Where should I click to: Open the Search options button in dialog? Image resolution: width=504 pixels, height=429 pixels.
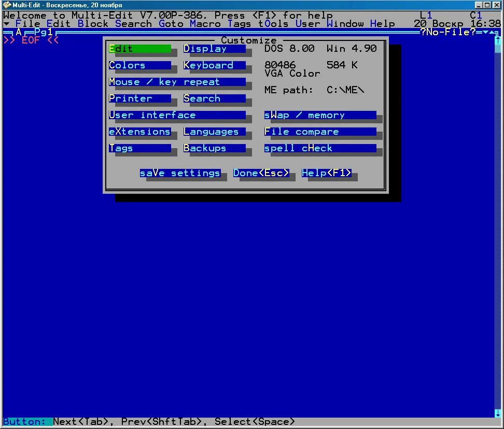(214, 98)
